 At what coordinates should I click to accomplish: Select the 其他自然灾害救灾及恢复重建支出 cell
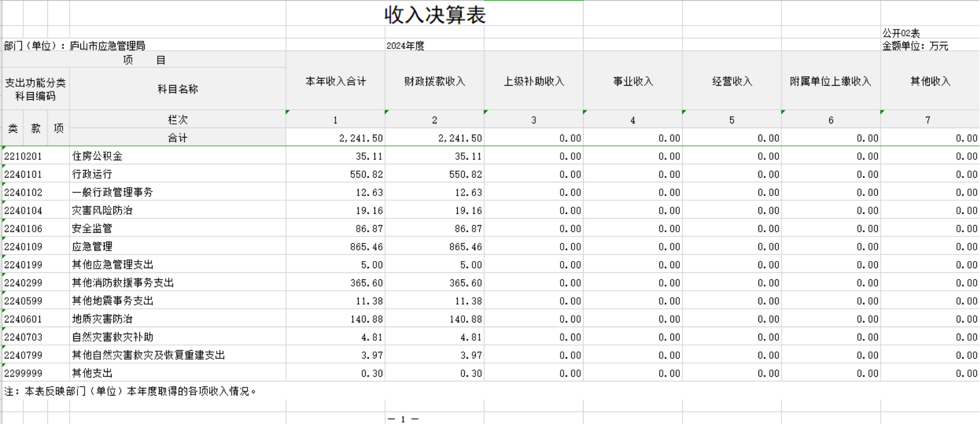(148, 355)
